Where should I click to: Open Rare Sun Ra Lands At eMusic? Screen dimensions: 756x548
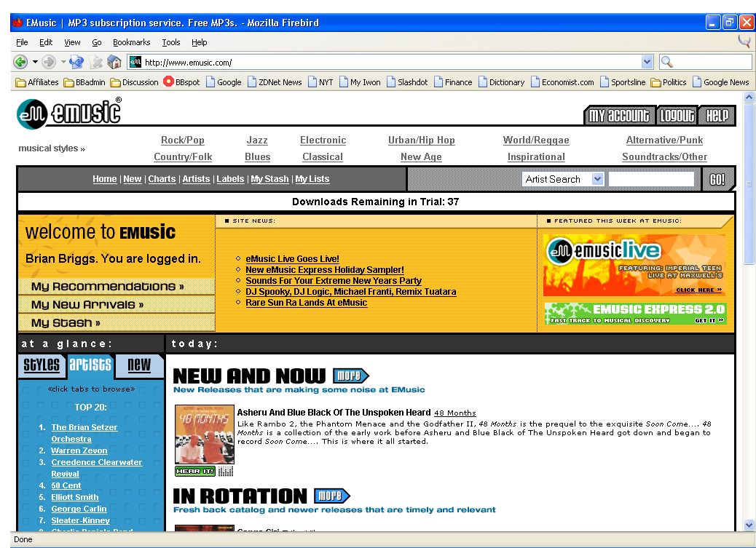[306, 303]
